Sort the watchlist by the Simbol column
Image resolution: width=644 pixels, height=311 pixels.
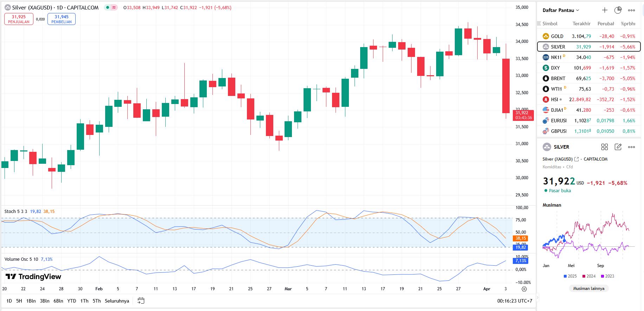[550, 24]
